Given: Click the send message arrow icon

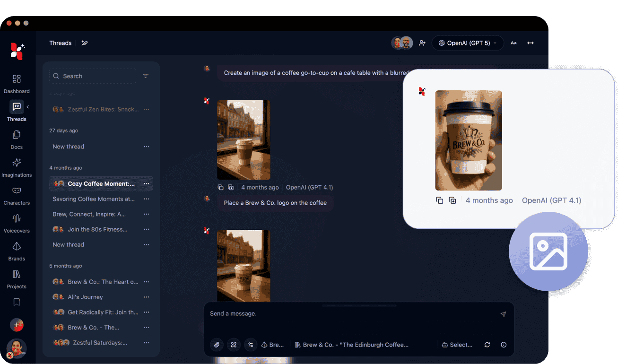Looking at the screenshot, I should point(503,314).
